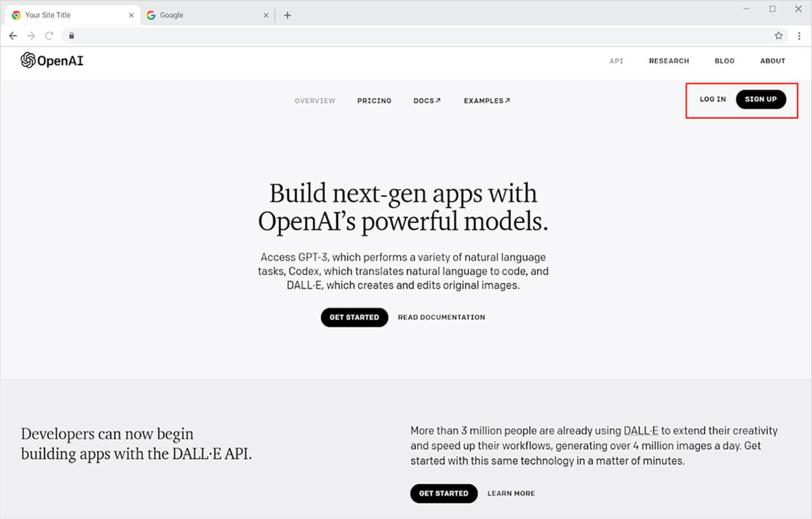Image resolution: width=812 pixels, height=519 pixels.
Task: Open Blog in top navigation
Action: pos(724,61)
